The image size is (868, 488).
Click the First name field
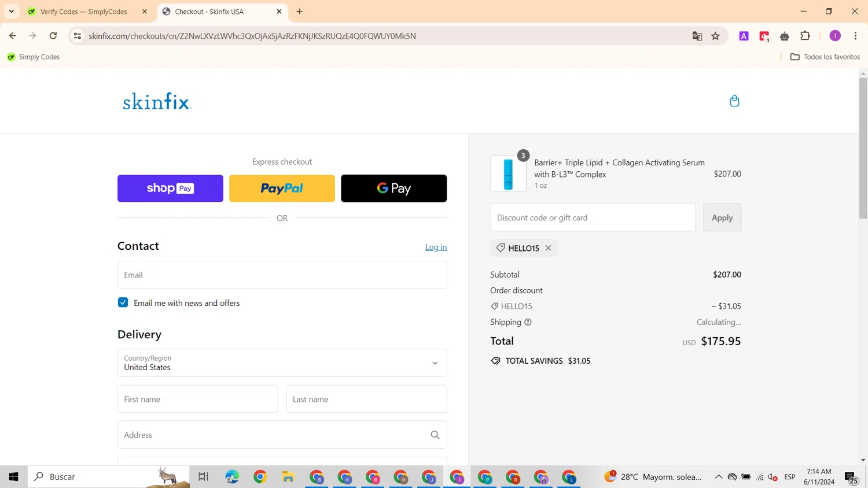[198, 399]
